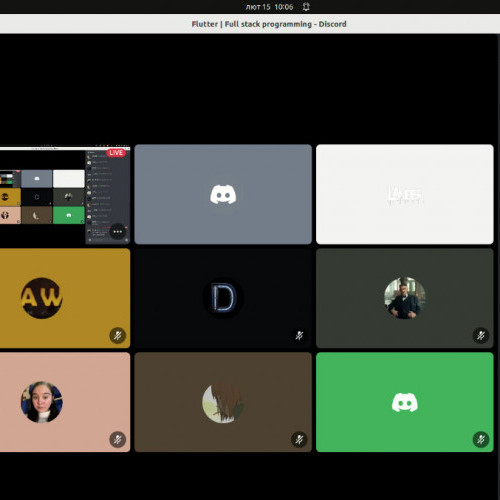The width and height of the screenshot is (500, 500).
Task: Click the red LIVE badge on the stream
Action: point(116,153)
